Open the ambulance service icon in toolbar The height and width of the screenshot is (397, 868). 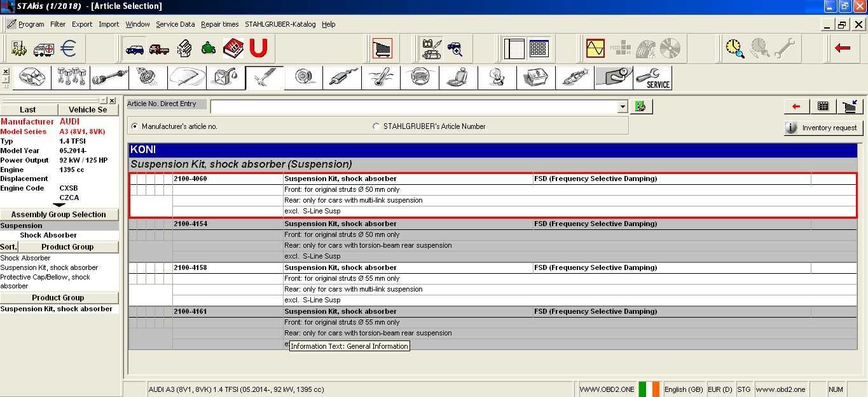(44, 48)
